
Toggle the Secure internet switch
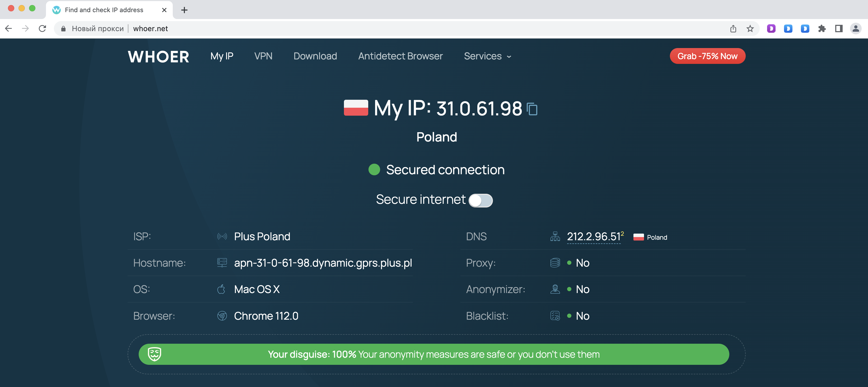(480, 200)
